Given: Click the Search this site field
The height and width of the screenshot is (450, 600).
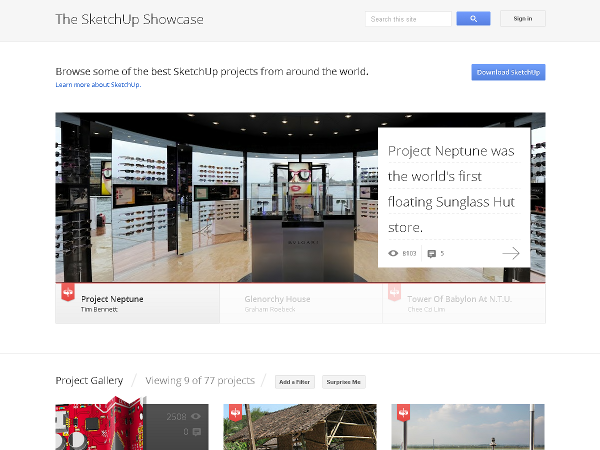Looking at the screenshot, I should [x=408, y=19].
